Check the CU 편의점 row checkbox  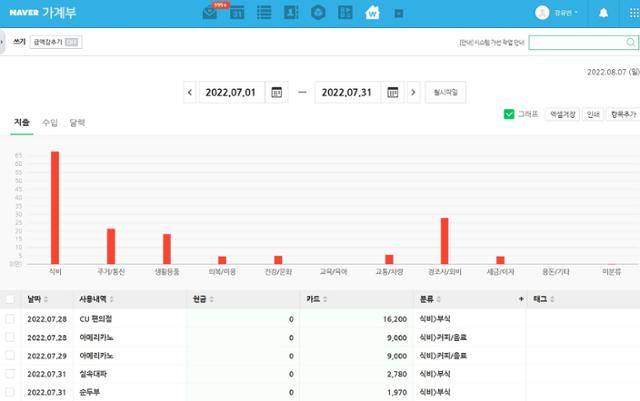(10, 319)
